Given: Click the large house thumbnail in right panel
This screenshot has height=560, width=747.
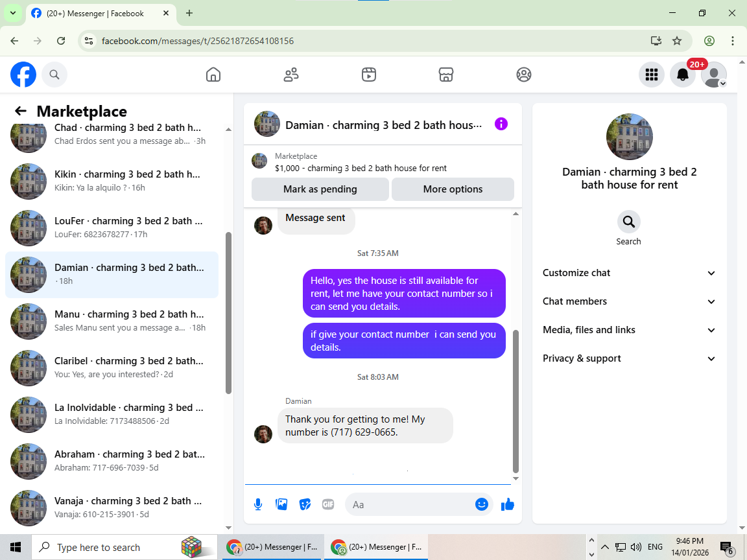Looking at the screenshot, I should [x=630, y=137].
